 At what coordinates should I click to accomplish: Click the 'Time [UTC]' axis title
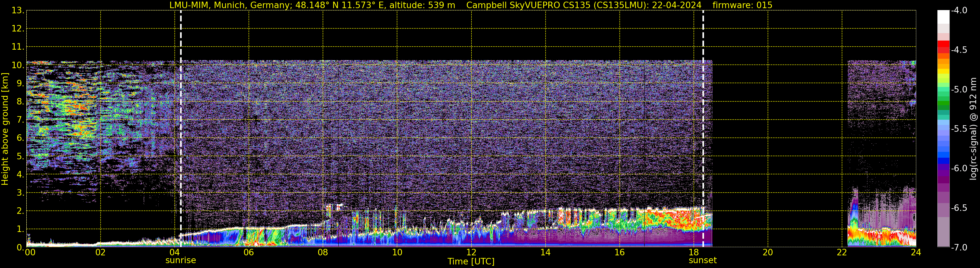tap(471, 262)
